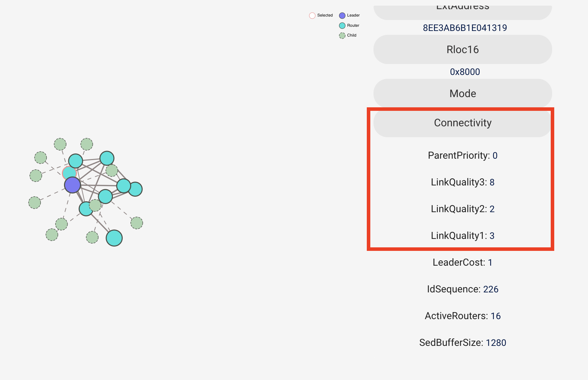Select the top-left child node above the routers
588x380 pixels.
60,144
